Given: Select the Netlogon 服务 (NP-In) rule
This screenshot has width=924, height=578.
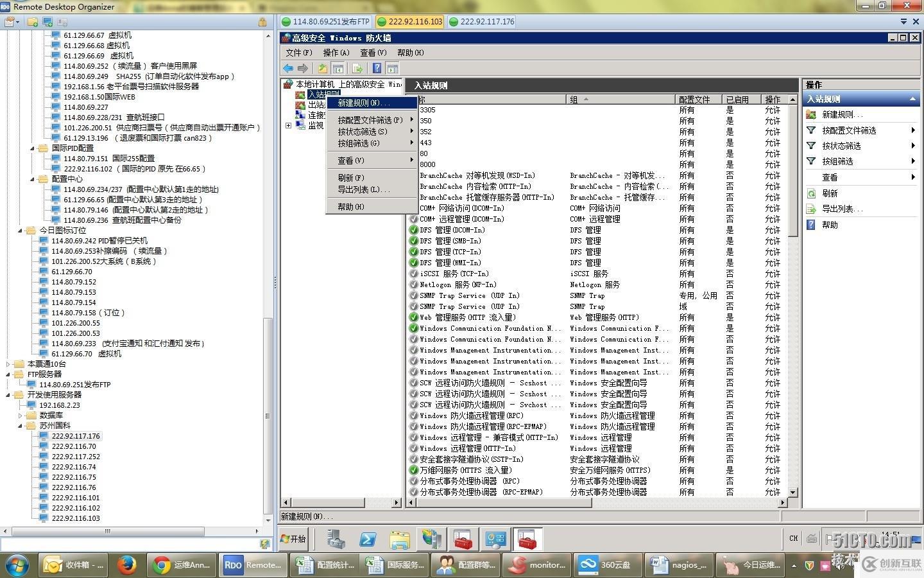Looking at the screenshot, I should (x=458, y=285).
